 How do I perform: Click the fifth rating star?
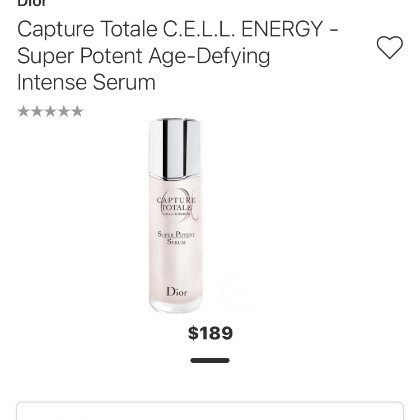point(77,111)
